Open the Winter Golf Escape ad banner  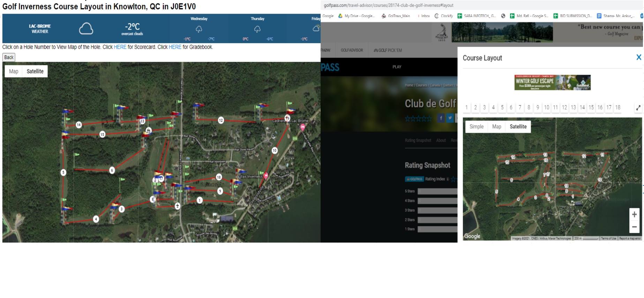pos(553,83)
